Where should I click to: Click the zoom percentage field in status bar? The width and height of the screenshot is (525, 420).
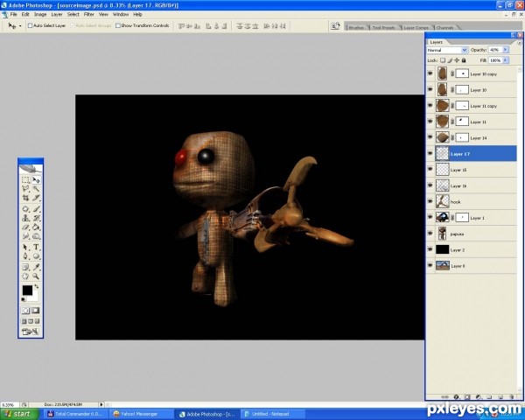pyautogui.click(x=9, y=404)
